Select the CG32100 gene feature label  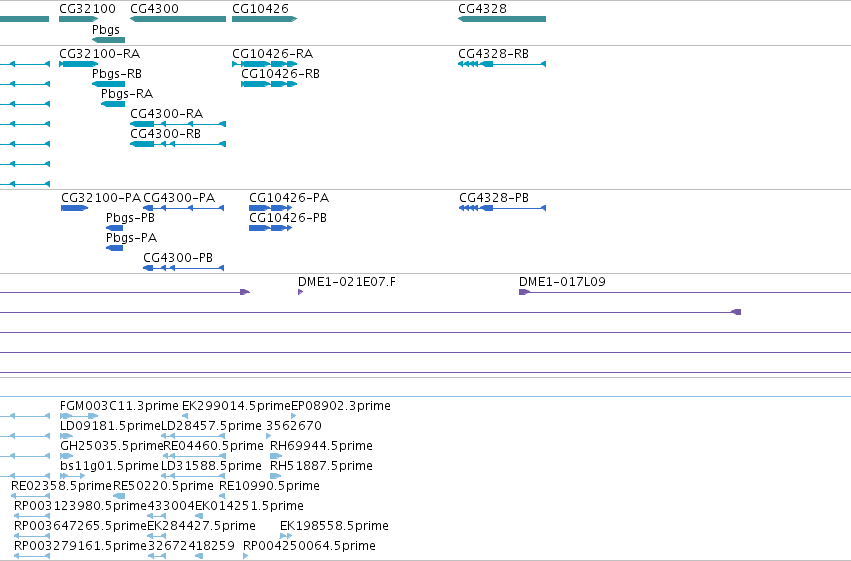tap(87, 9)
